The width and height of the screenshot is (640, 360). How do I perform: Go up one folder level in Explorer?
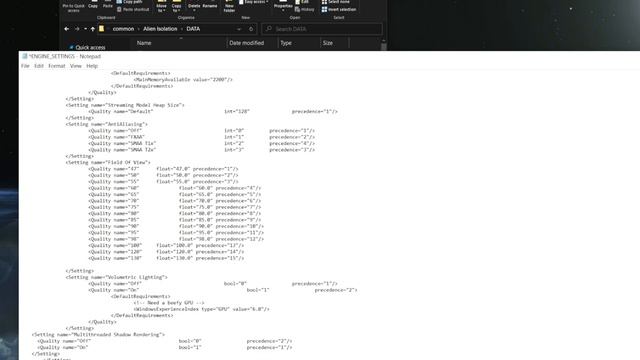coord(93,29)
